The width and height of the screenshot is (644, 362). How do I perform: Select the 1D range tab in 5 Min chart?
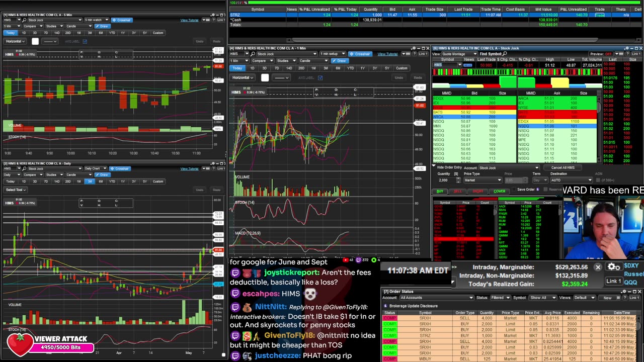24,33
